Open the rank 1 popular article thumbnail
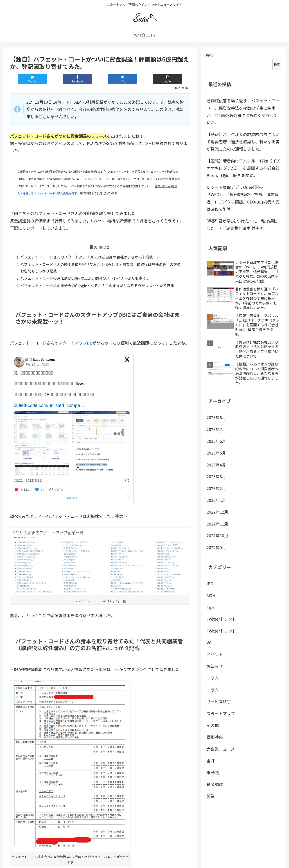 pos(220,268)
